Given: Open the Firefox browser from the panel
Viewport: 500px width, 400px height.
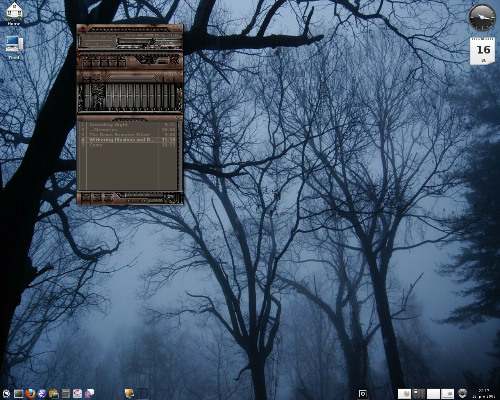Looking at the screenshot, I should click(x=30, y=394).
